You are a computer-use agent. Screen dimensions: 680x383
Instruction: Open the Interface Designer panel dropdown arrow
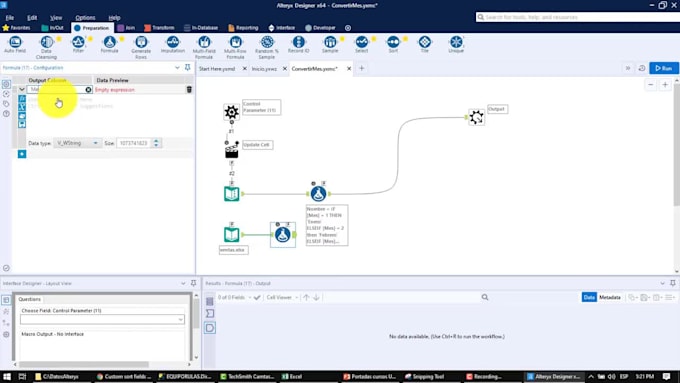pos(183,283)
